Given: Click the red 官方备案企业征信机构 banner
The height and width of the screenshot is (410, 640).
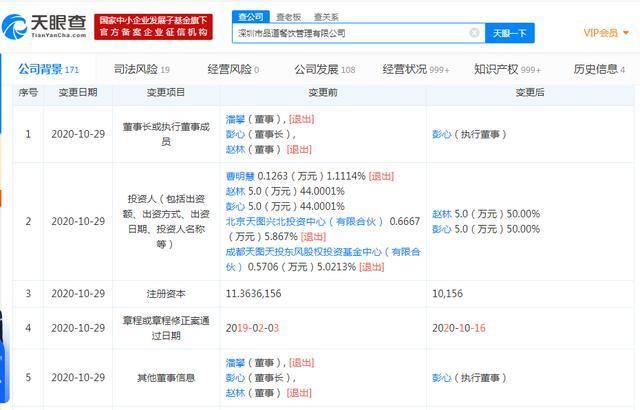Looking at the screenshot, I should [x=153, y=27].
